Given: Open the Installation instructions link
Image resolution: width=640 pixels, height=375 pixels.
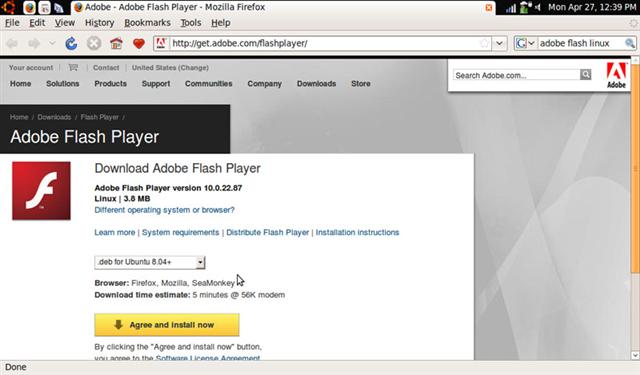Looking at the screenshot, I should (357, 233).
